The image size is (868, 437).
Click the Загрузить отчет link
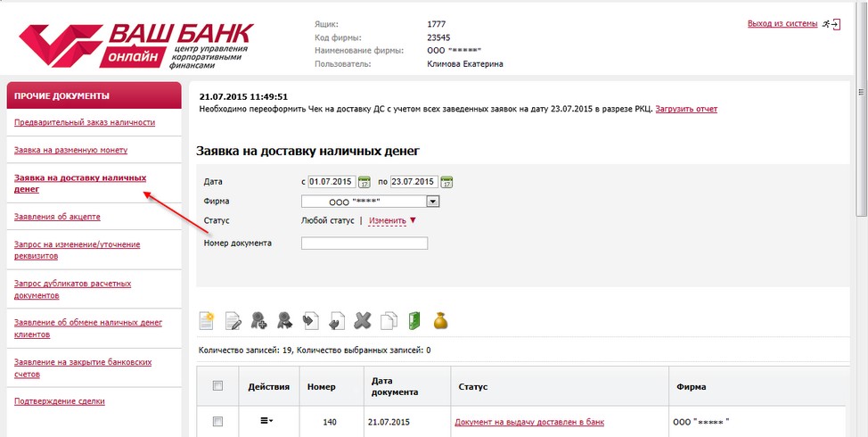coord(686,109)
